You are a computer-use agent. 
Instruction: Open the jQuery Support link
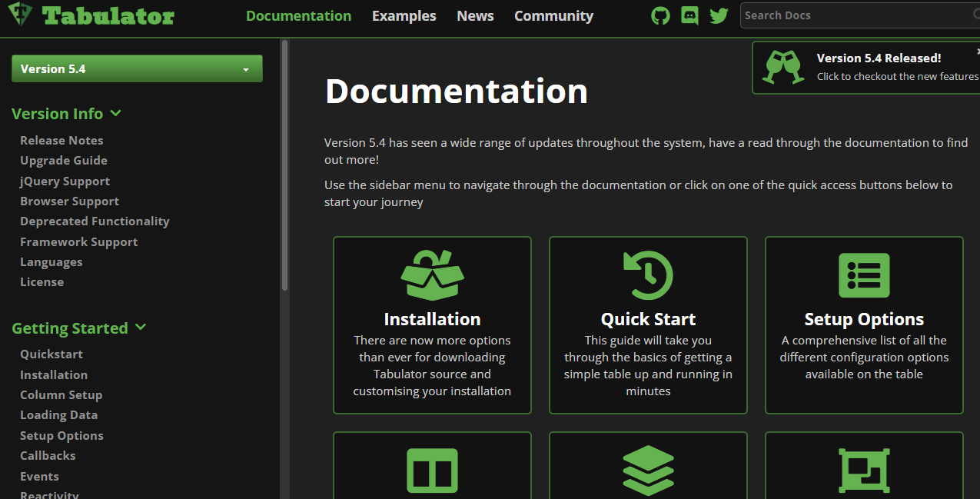point(65,181)
